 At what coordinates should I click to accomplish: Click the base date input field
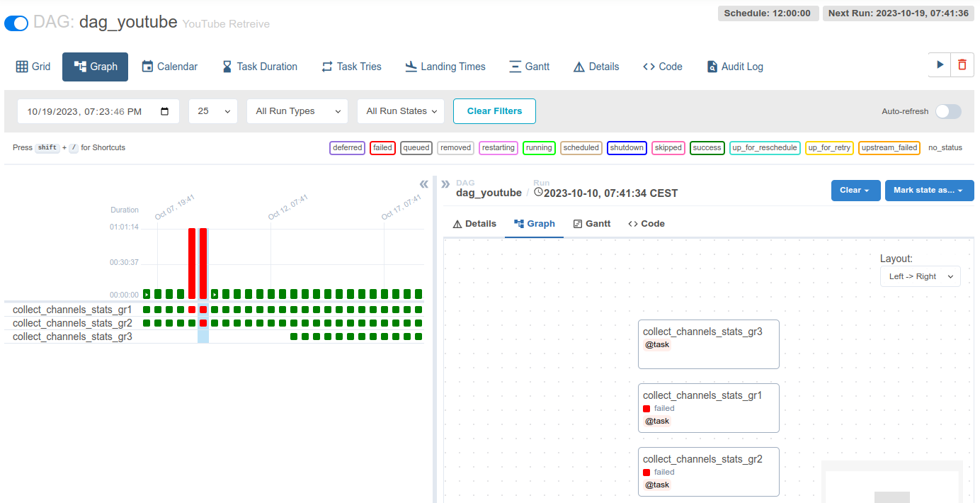(98, 111)
